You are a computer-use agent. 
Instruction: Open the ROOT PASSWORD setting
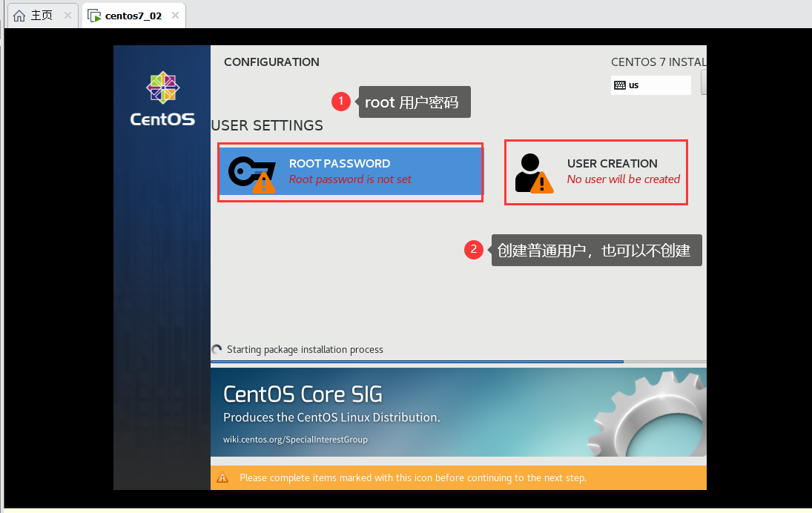351,172
